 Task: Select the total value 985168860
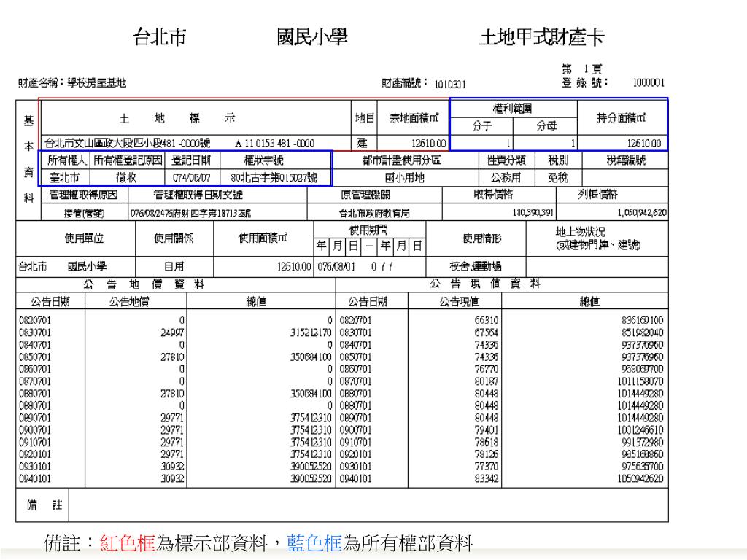click(642, 454)
